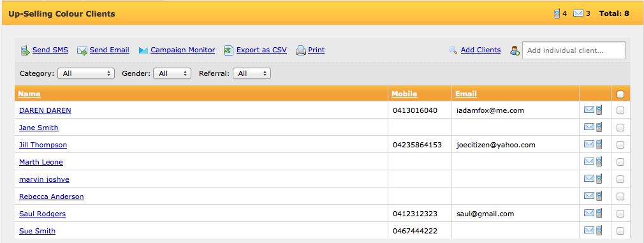Image resolution: width=644 pixels, height=243 pixels.
Task: Tick the checkbox for Saul Rodgers
Action: tap(620, 214)
